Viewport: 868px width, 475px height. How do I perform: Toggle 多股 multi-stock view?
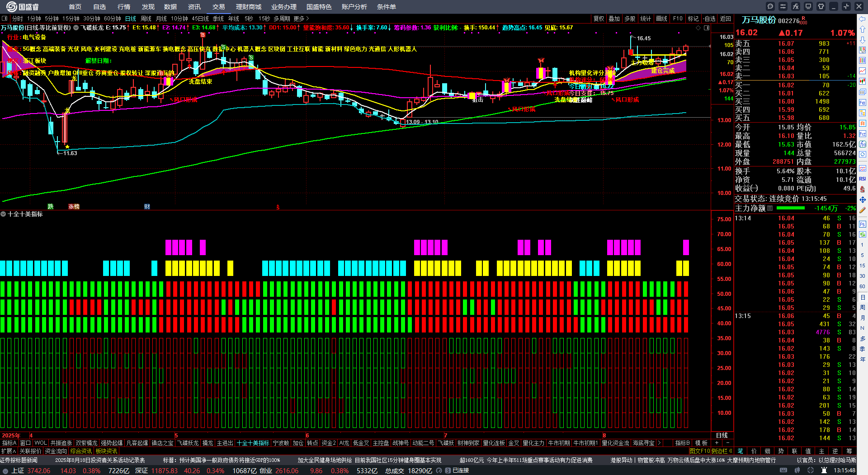coord(630,19)
